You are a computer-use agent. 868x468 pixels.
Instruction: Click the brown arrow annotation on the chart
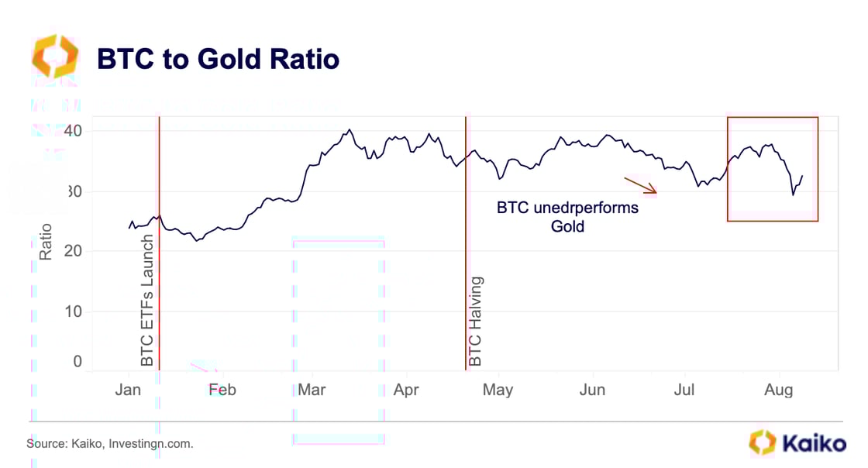click(640, 185)
